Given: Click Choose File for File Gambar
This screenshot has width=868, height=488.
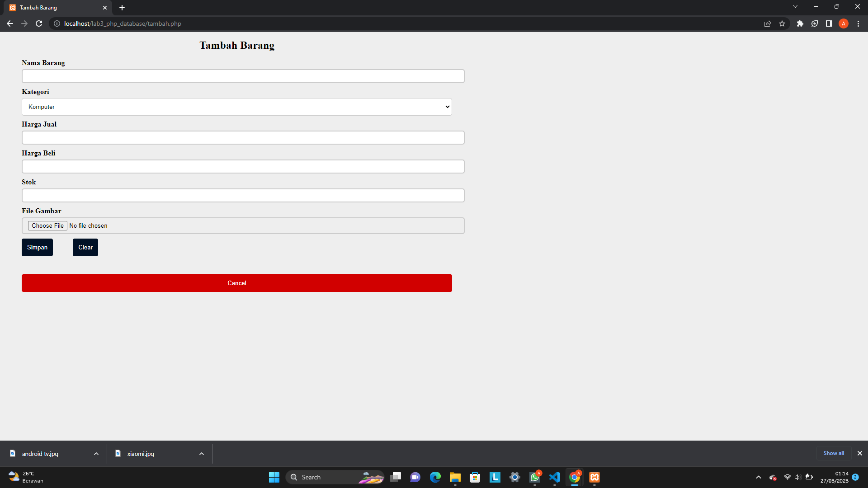Looking at the screenshot, I should point(47,225).
